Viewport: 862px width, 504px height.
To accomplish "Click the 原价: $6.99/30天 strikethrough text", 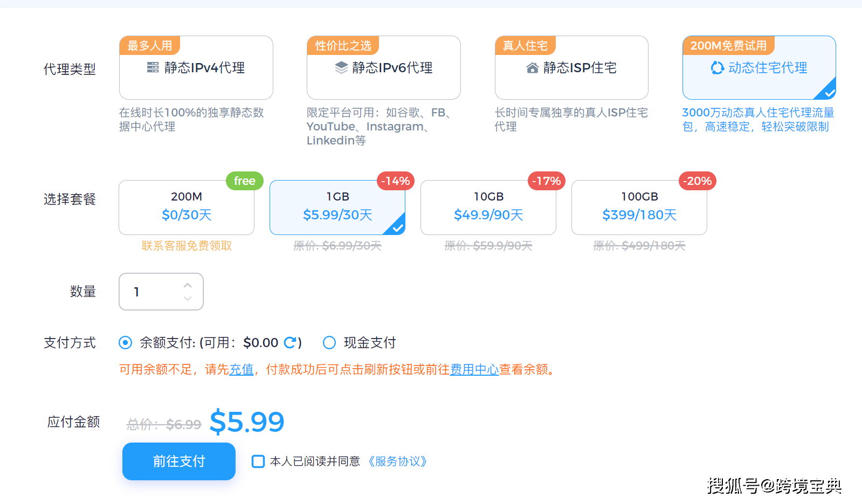I will point(337,246).
